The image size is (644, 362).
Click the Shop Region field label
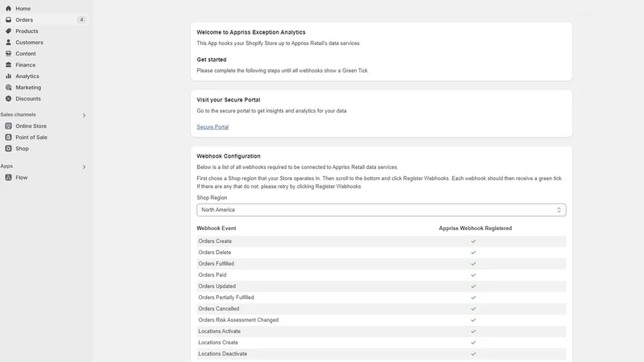212,198
